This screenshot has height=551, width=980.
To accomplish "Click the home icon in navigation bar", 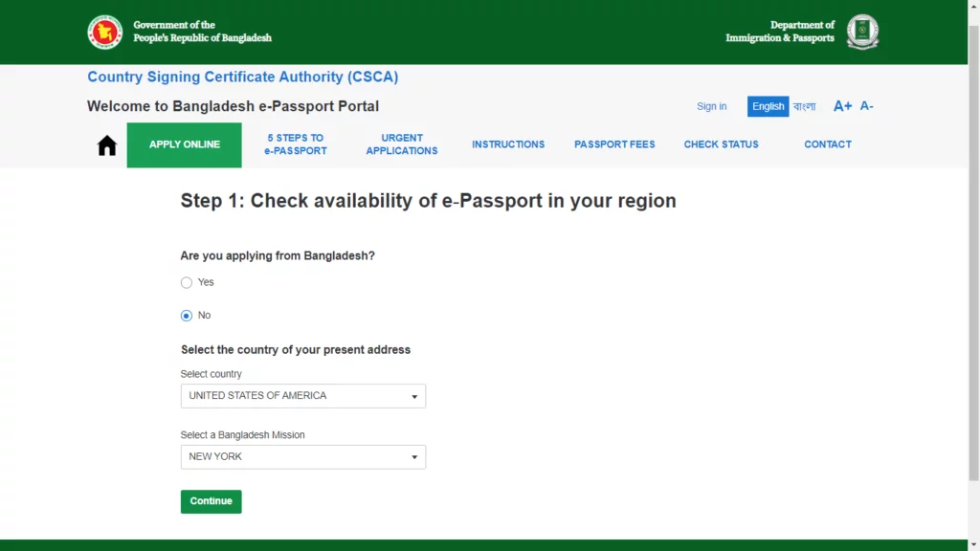I will click(x=107, y=145).
